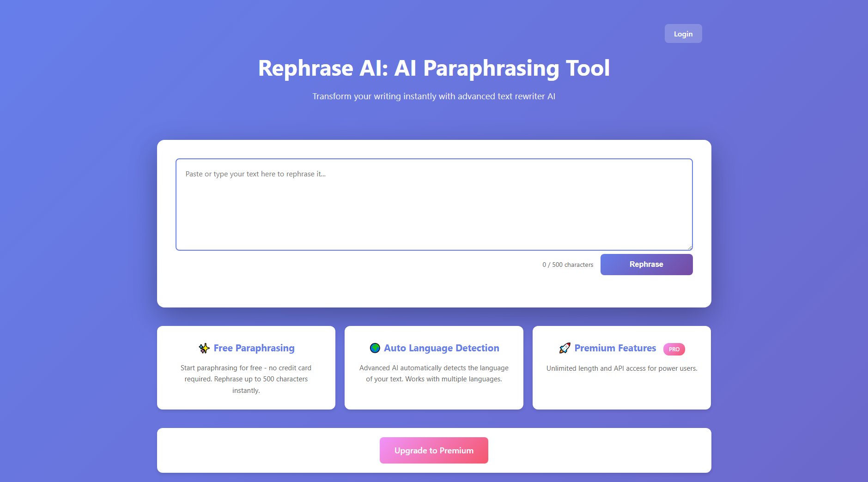Click the Free Paraphrasing card heading
The width and height of the screenshot is (868, 482).
(254, 348)
